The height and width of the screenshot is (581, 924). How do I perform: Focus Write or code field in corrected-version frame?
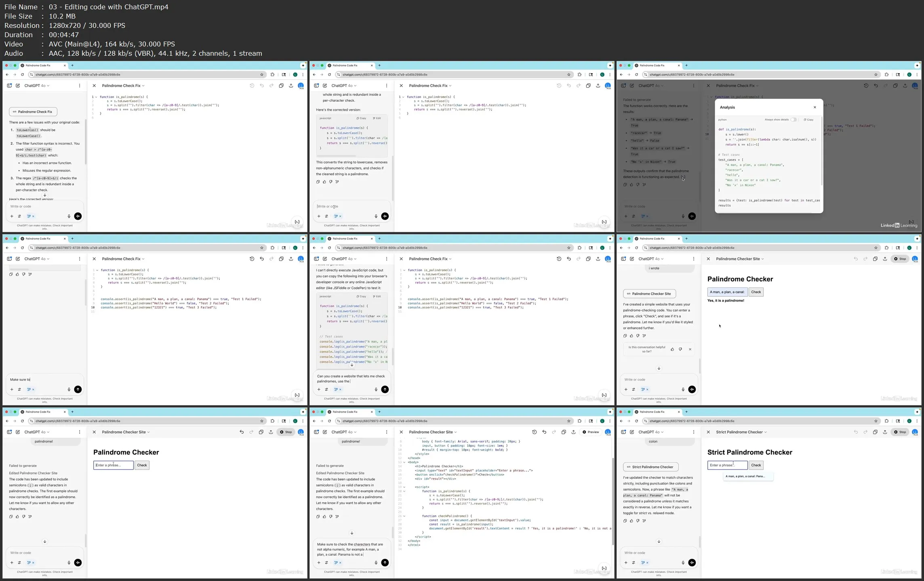pyautogui.click(x=351, y=206)
